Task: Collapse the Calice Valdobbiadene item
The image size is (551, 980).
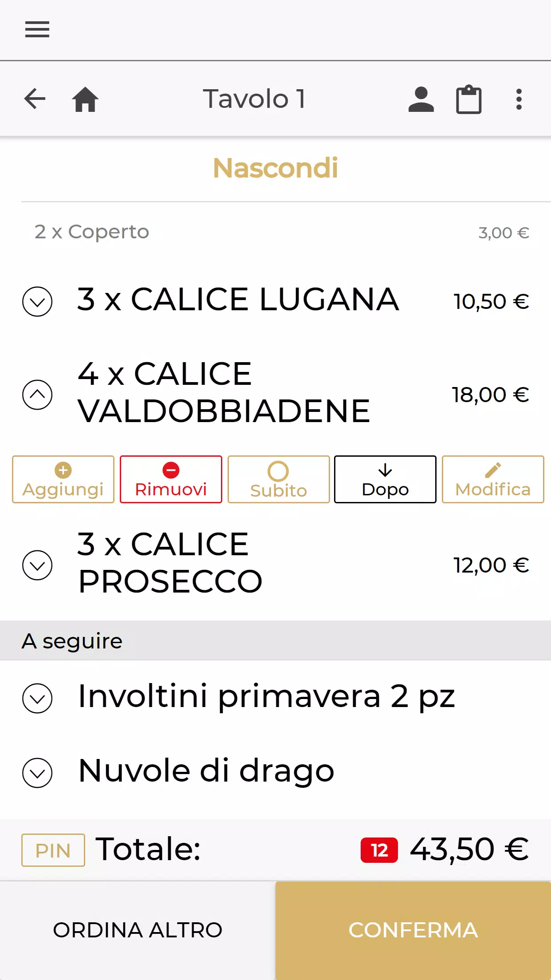Action: pyautogui.click(x=37, y=395)
